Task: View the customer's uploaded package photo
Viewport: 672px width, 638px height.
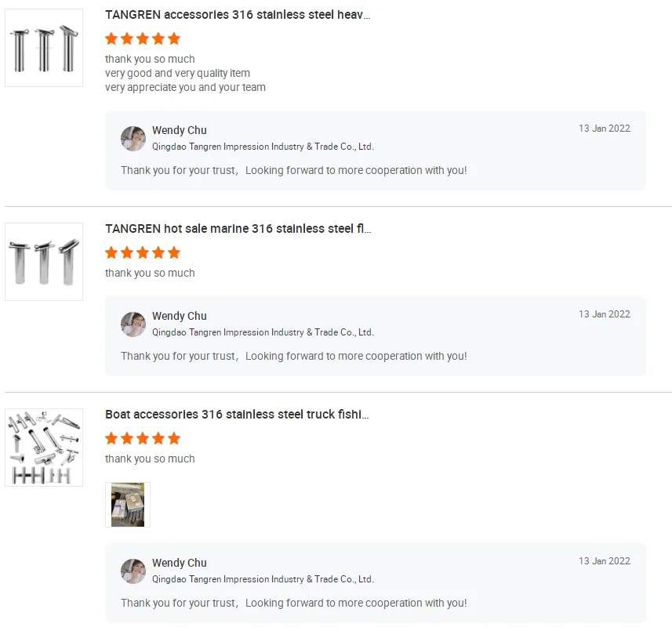Action: tap(128, 505)
